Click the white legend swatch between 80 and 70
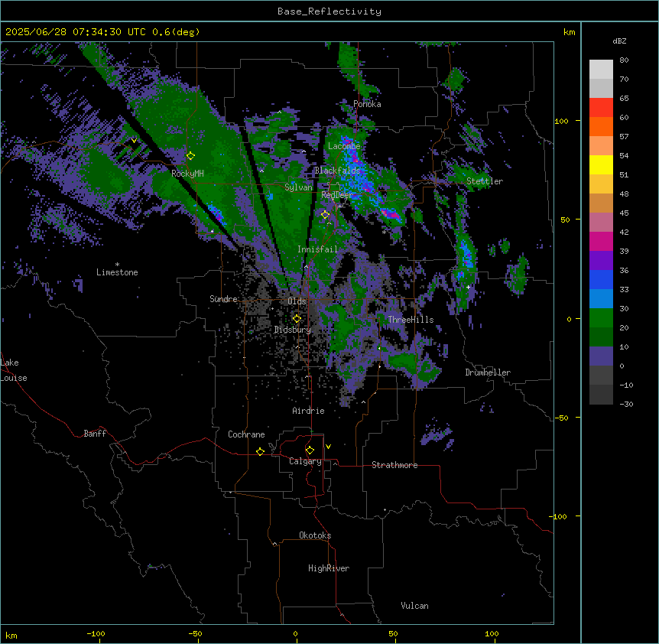The image size is (659, 644). point(601,70)
